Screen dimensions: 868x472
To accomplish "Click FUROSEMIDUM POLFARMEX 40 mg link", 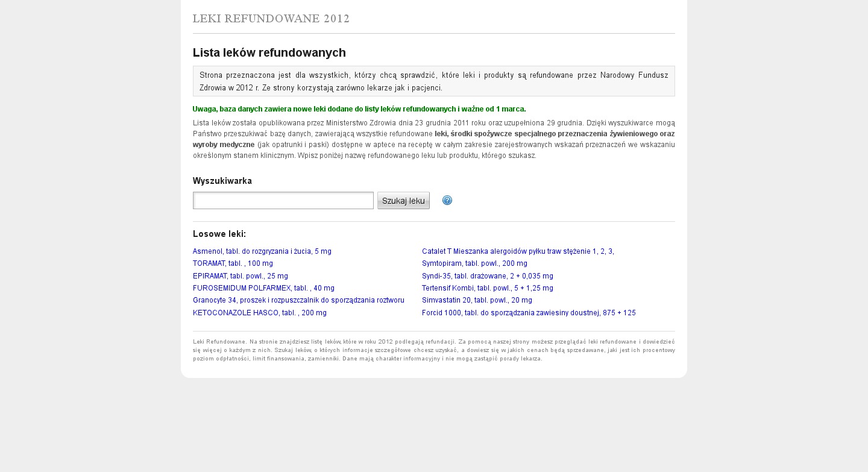I will (263, 288).
